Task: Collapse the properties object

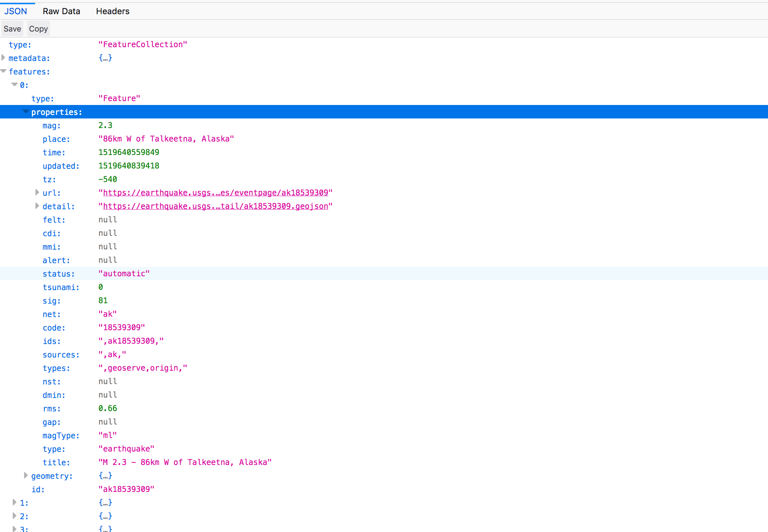Action: point(26,112)
